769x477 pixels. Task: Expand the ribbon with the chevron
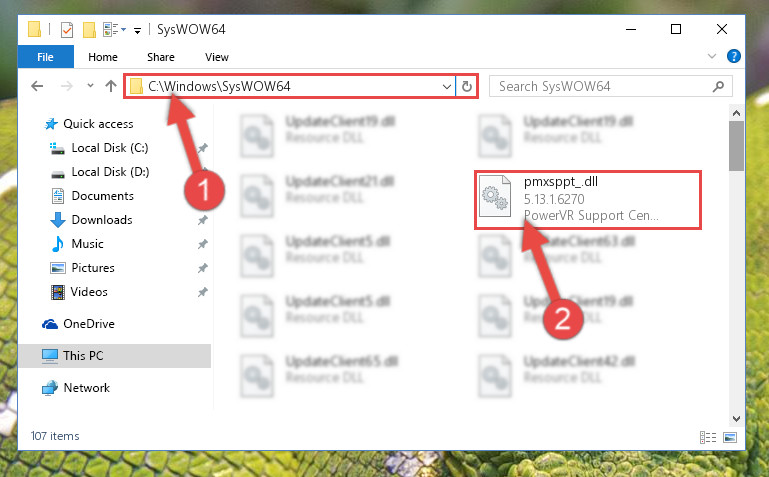tap(712, 56)
